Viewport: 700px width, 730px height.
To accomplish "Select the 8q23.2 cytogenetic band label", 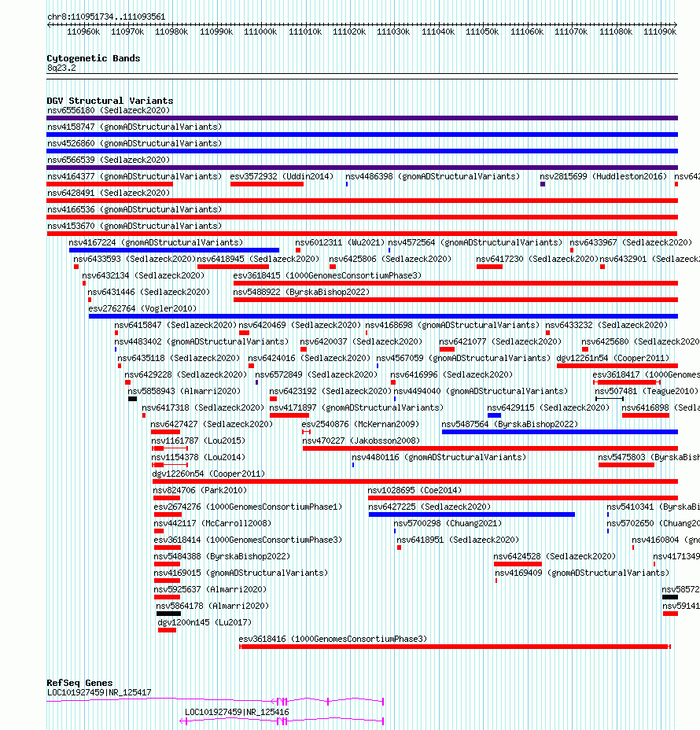I will click(x=61, y=68).
